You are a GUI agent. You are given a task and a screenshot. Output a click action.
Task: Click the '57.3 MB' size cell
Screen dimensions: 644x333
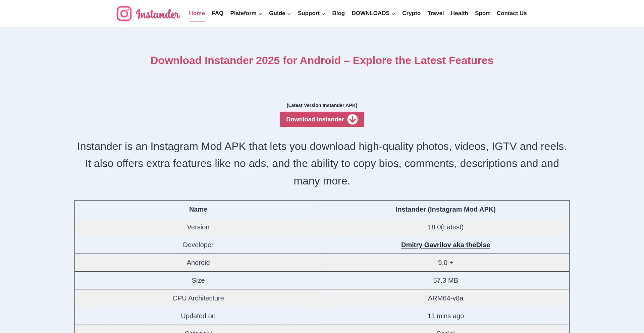pyautogui.click(x=445, y=280)
